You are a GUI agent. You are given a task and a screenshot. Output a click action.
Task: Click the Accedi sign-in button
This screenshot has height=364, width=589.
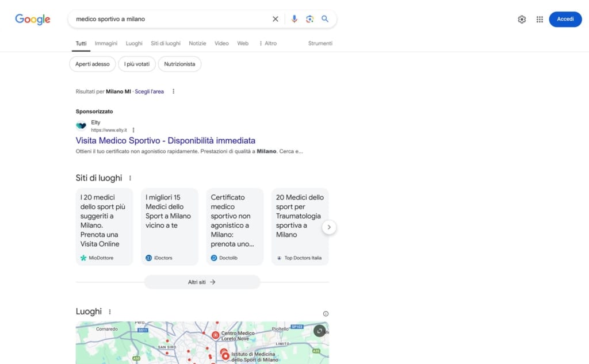565,19
